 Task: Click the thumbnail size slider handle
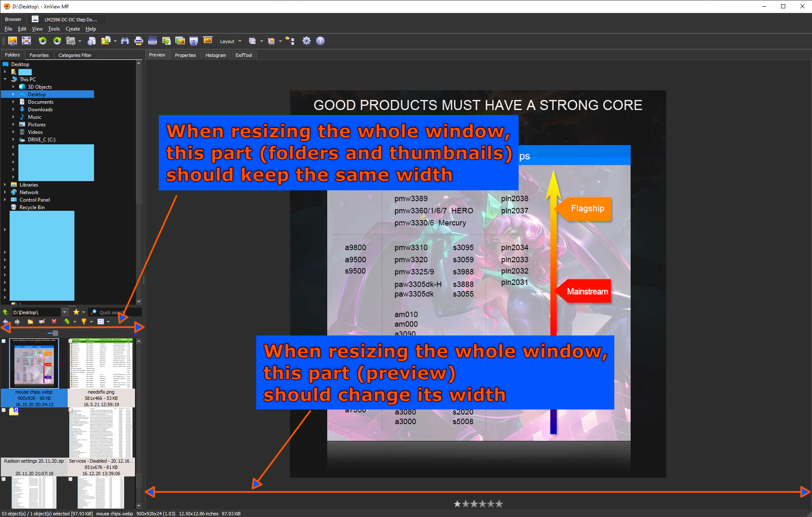pyautogui.click(x=55, y=333)
